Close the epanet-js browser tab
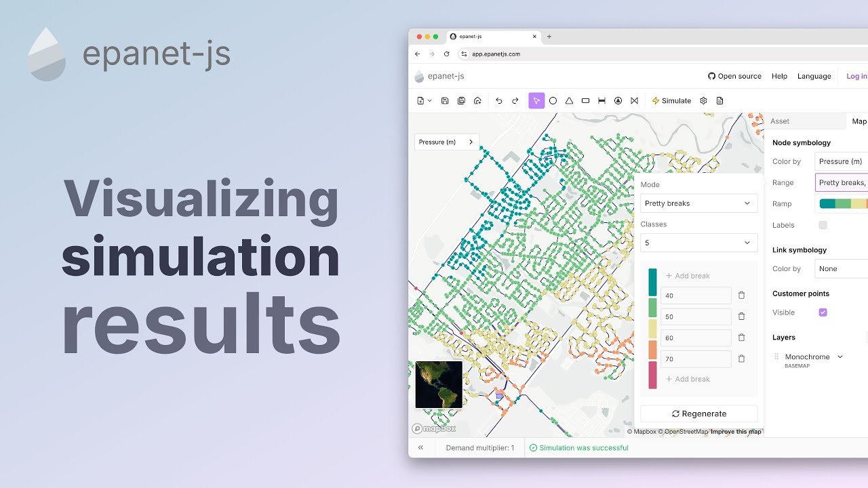 click(x=534, y=37)
